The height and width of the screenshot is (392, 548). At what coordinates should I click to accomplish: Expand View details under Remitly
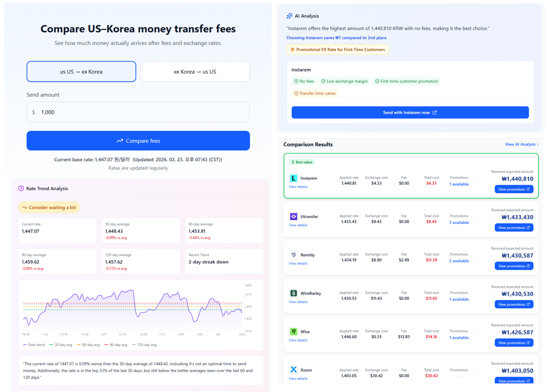[x=298, y=264]
